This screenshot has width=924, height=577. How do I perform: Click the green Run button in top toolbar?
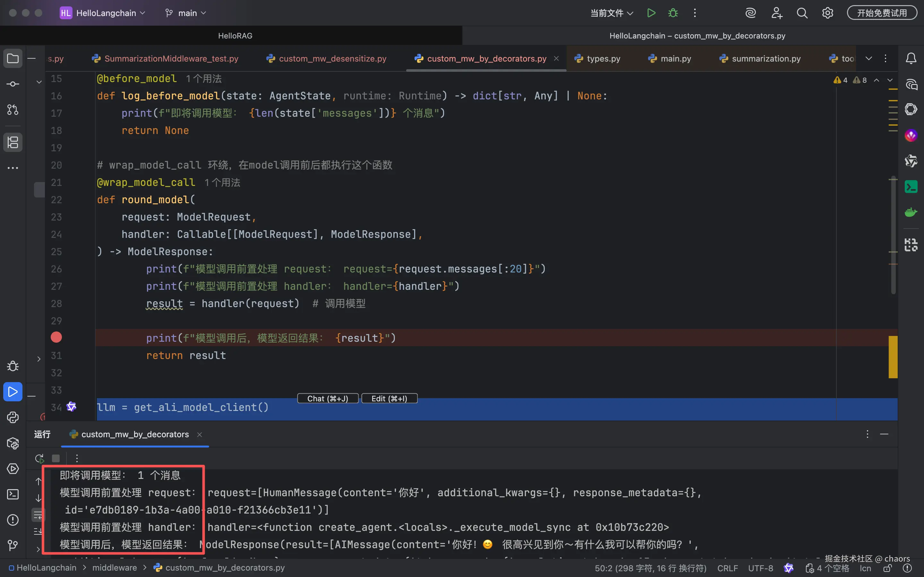651,13
